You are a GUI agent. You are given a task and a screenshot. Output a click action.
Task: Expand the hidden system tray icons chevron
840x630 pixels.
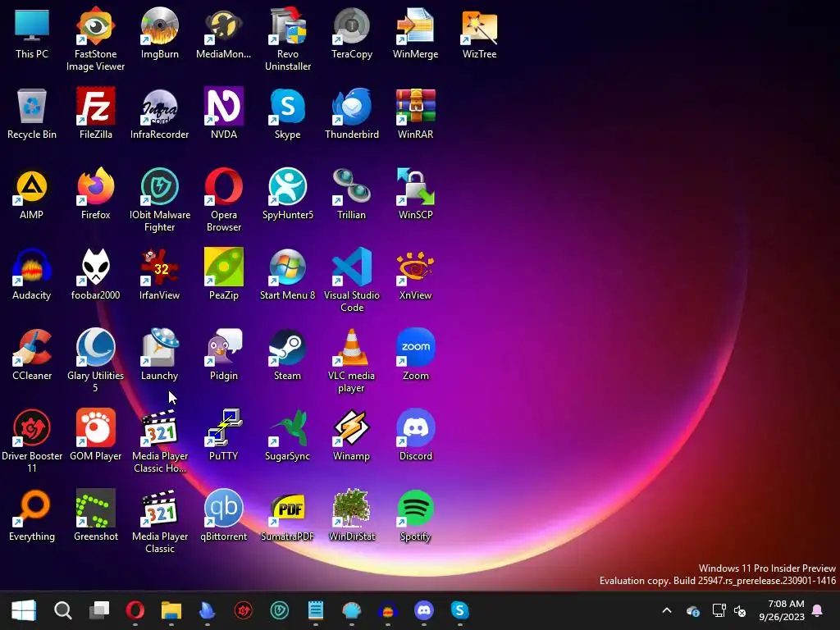tap(667, 610)
